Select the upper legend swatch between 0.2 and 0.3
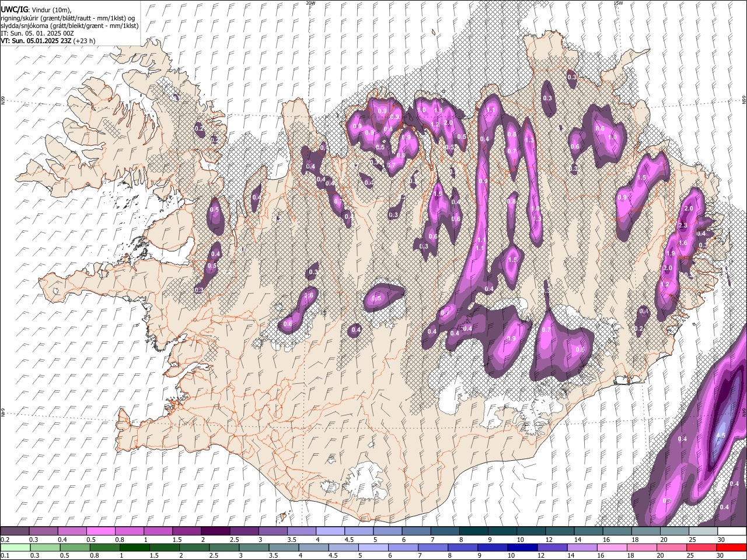Viewport: 747px width, 560px height. pos(15,531)
